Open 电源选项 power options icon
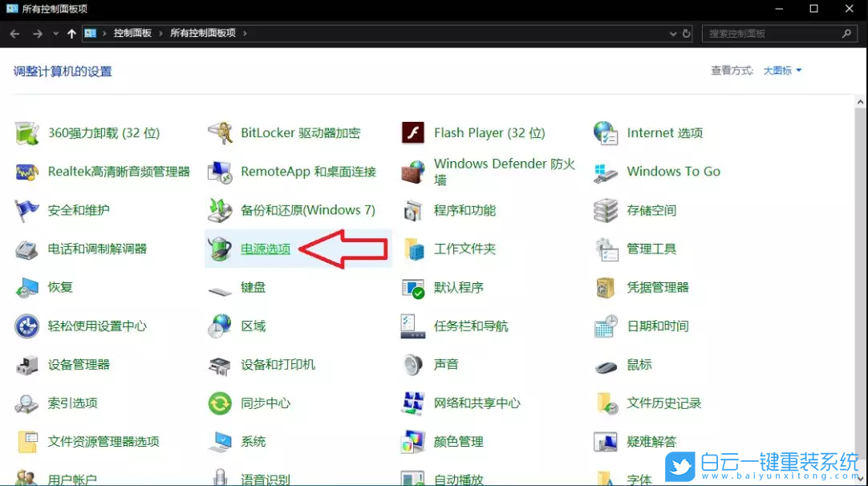The image size is (868, 486). click(x=220, y=249)
